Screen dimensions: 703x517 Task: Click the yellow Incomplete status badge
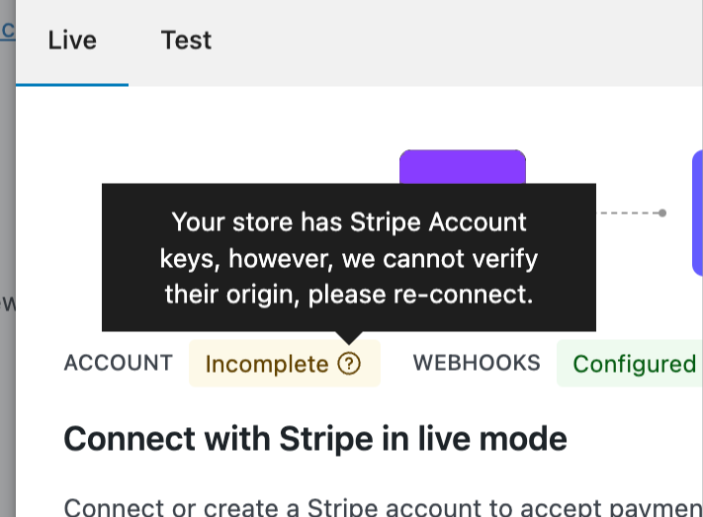click(266, 364)
